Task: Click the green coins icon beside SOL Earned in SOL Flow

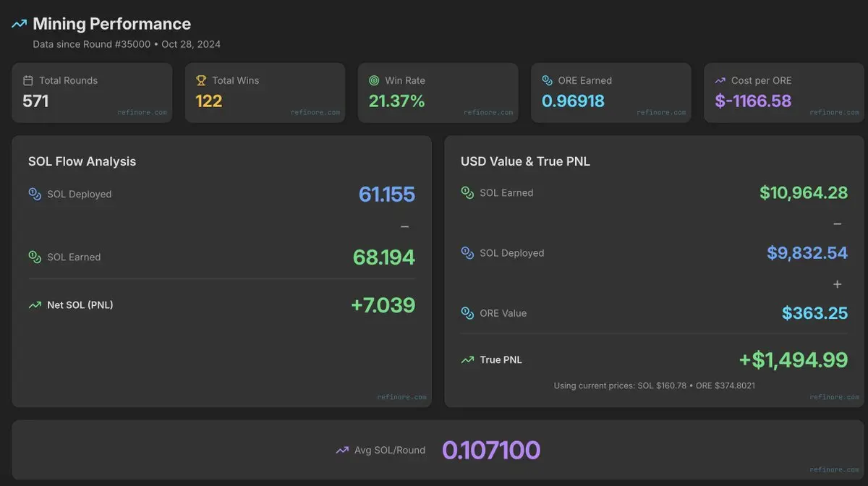Action: (35, 257)
